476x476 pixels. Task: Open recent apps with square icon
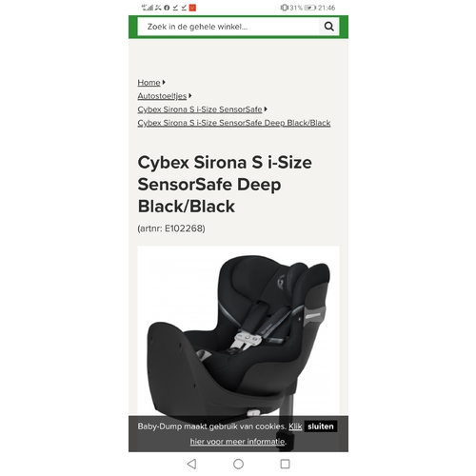click(285, 464)
